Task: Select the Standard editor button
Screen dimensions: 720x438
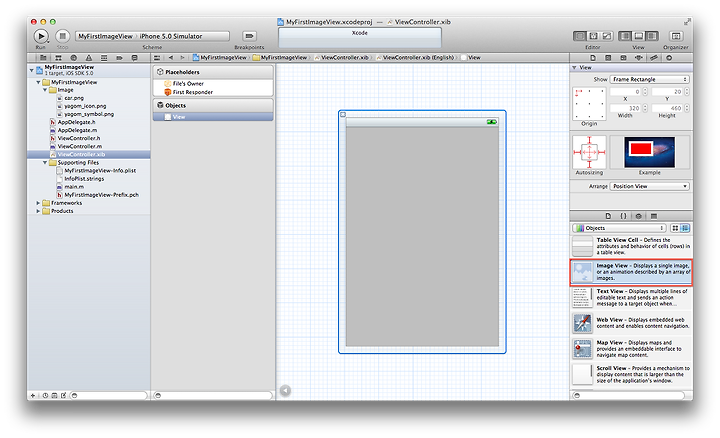Action: coord(580,36)
